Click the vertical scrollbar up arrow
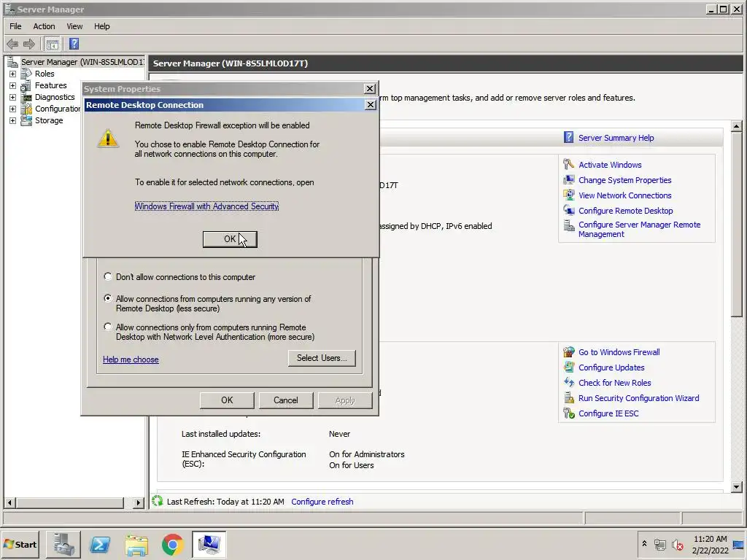This screenshot has width=747, height=560. point(737,126)
